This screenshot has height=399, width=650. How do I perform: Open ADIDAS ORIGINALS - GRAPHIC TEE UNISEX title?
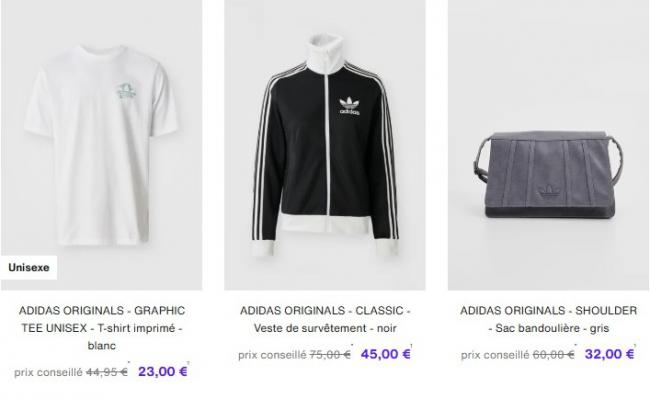pos(102,328)
